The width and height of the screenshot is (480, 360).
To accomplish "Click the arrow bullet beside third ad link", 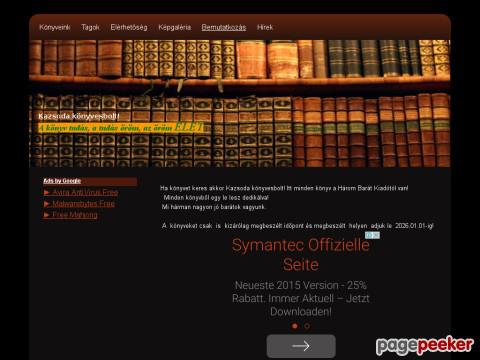I will point(47,215).
